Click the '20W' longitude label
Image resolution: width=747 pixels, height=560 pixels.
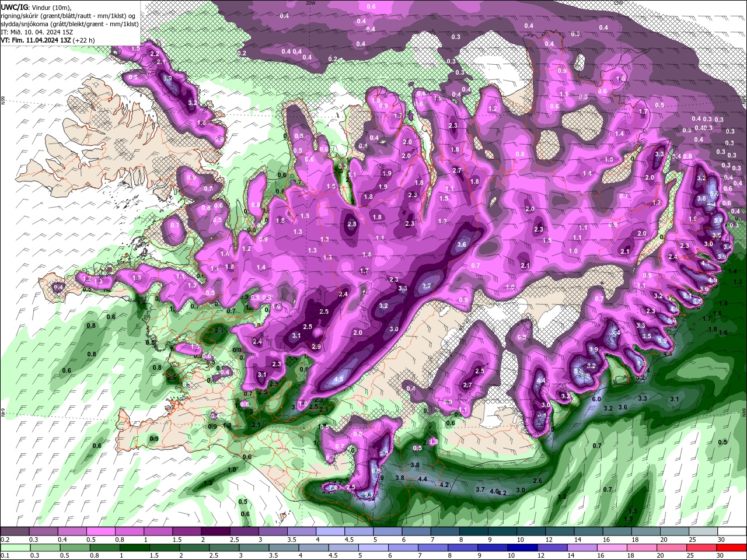310,3
